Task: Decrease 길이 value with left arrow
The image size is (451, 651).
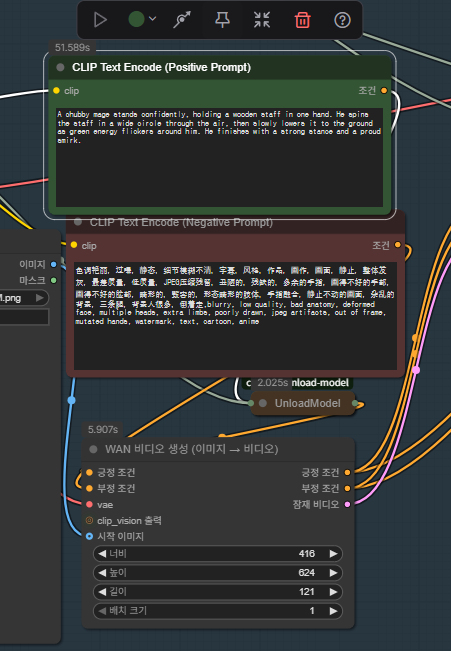Action: click(102, 592)
